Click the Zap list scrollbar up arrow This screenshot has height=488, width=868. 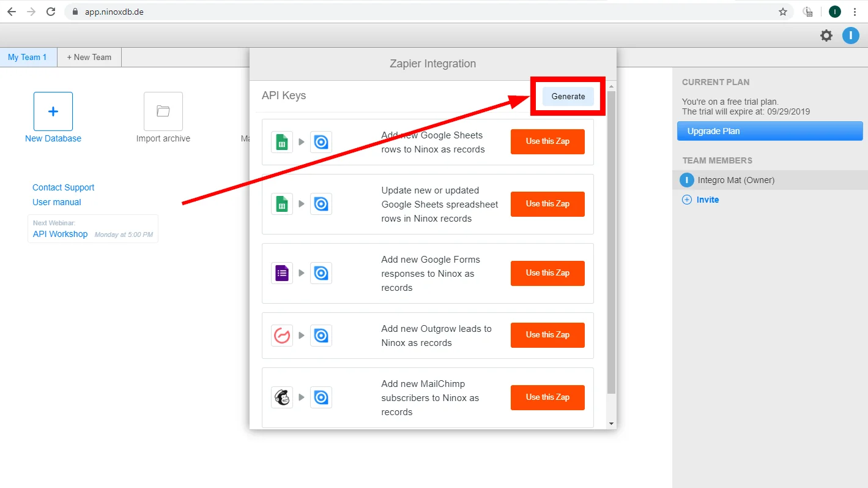click(611, 86)
